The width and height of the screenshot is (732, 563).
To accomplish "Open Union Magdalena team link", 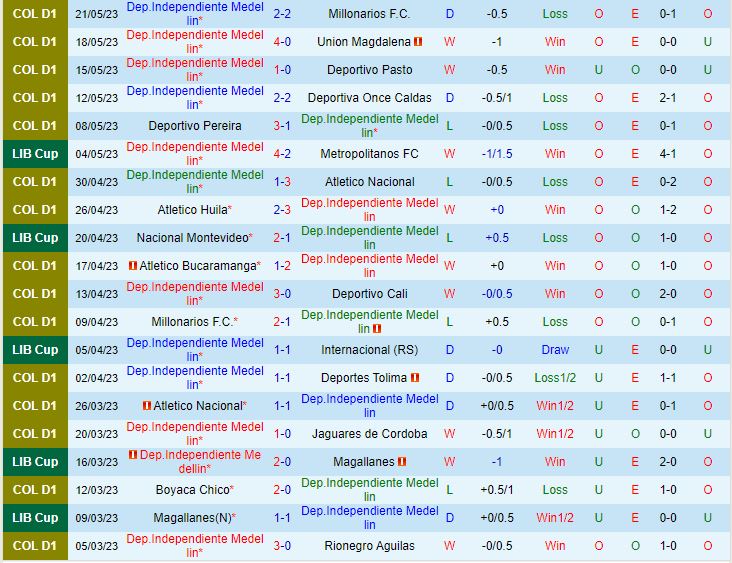I will point(364,42).
